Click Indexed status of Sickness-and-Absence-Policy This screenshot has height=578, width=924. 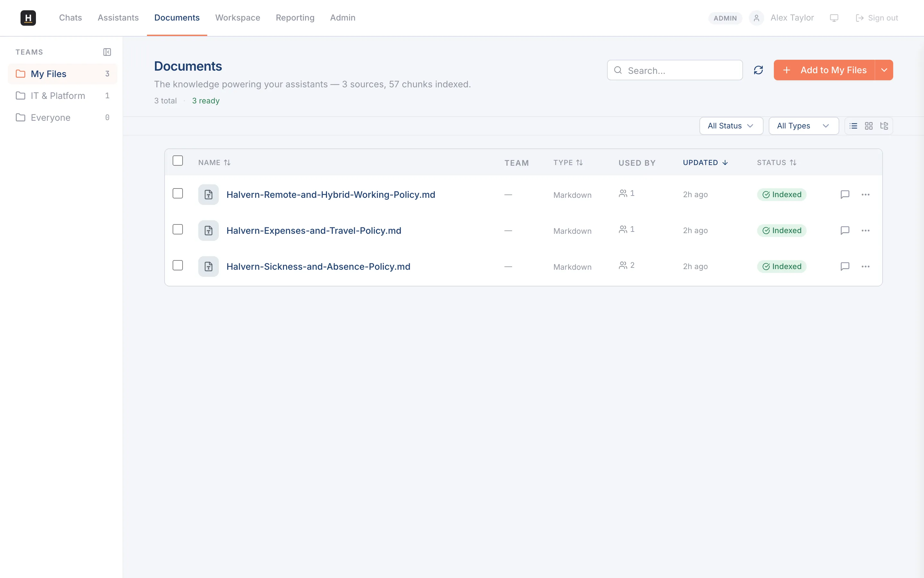[782, 267]
